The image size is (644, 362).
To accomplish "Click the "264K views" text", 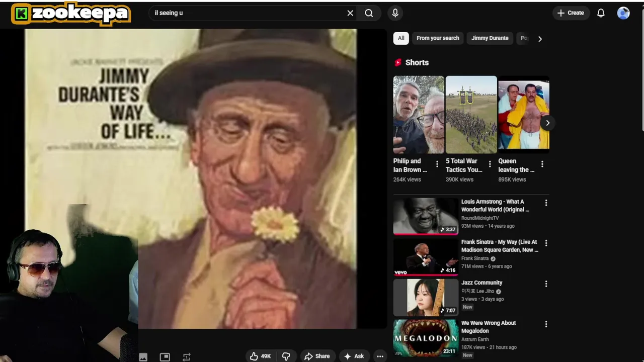I will click(x=407, y=179).
